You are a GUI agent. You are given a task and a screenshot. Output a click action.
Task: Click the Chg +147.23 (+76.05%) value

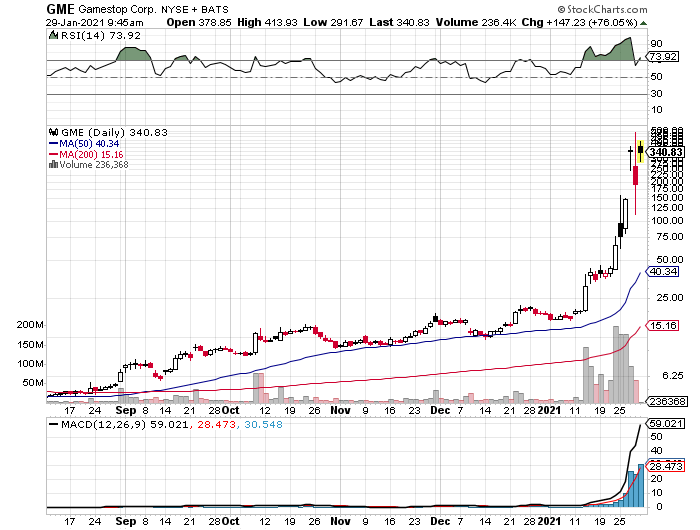(579, 22)
